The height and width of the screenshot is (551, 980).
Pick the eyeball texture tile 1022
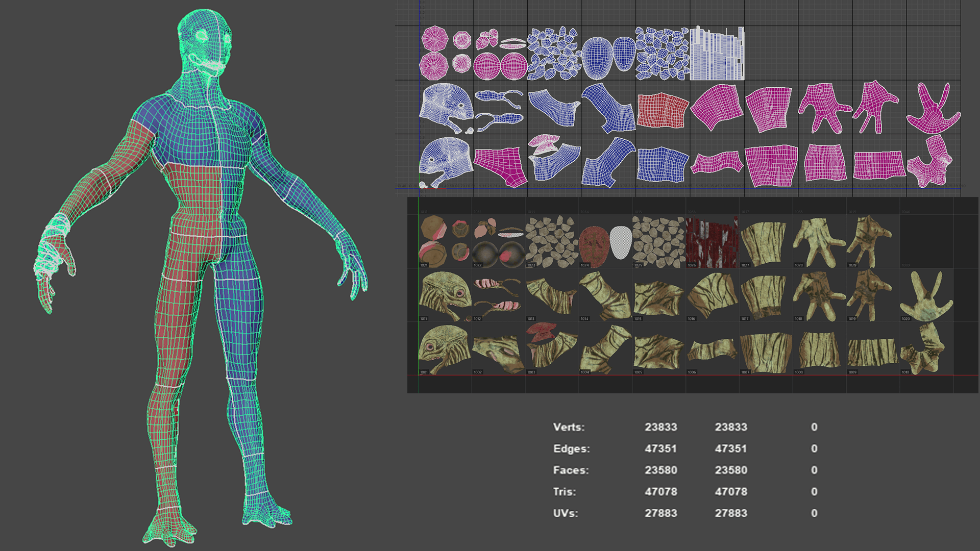[498, 242]
